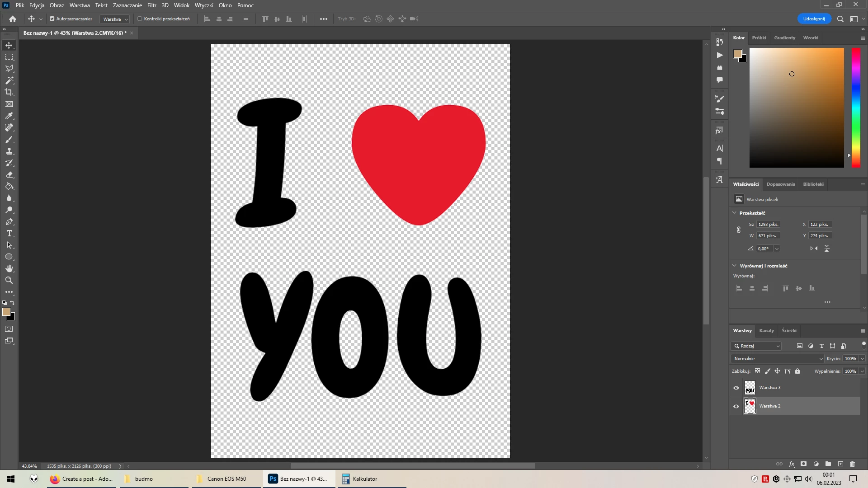Image resolution: width=868 pixels, height=488 pixels.
Task: Open the Normalnie blend mode dropdown
Action: point(778,359)
